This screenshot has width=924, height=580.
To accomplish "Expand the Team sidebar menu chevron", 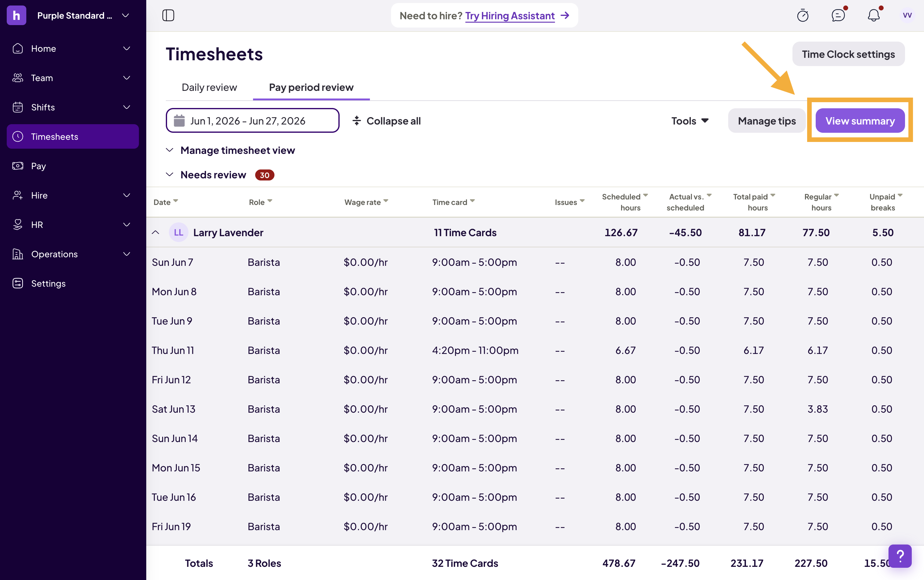I will pyautogui.click(x=127, y=78).
